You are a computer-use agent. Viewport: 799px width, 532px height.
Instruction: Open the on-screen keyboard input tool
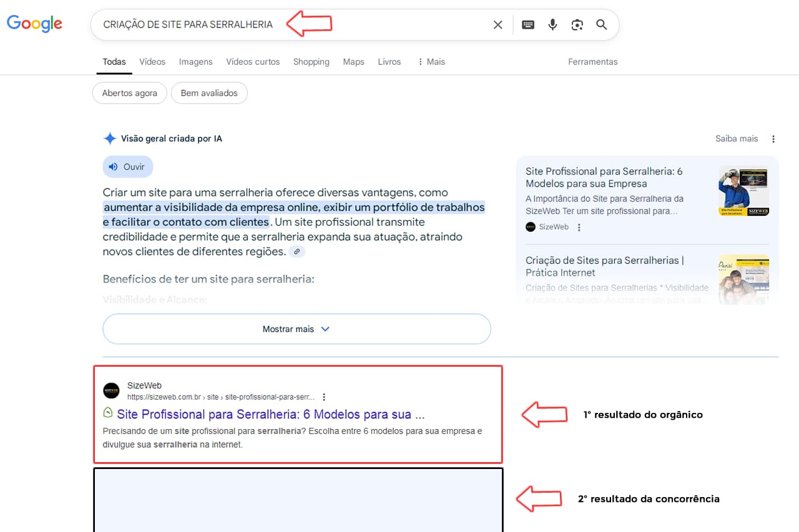click(x=528, y=25)
